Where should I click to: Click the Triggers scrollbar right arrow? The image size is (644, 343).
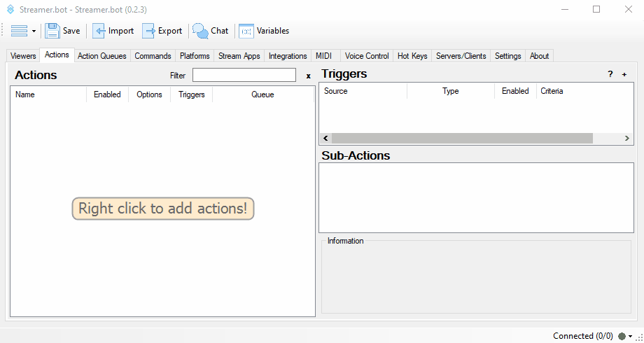628,139
